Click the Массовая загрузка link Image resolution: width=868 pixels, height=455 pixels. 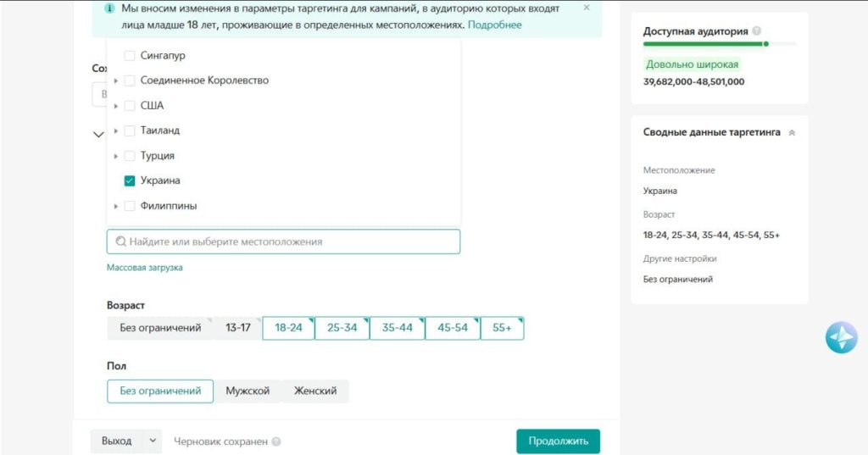coord(144,268)
